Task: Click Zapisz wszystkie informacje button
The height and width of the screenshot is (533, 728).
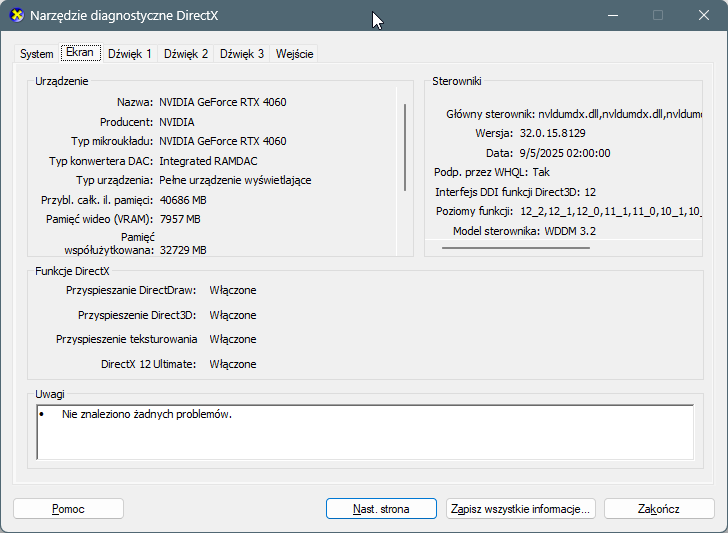Action: (x=521, y=509)
